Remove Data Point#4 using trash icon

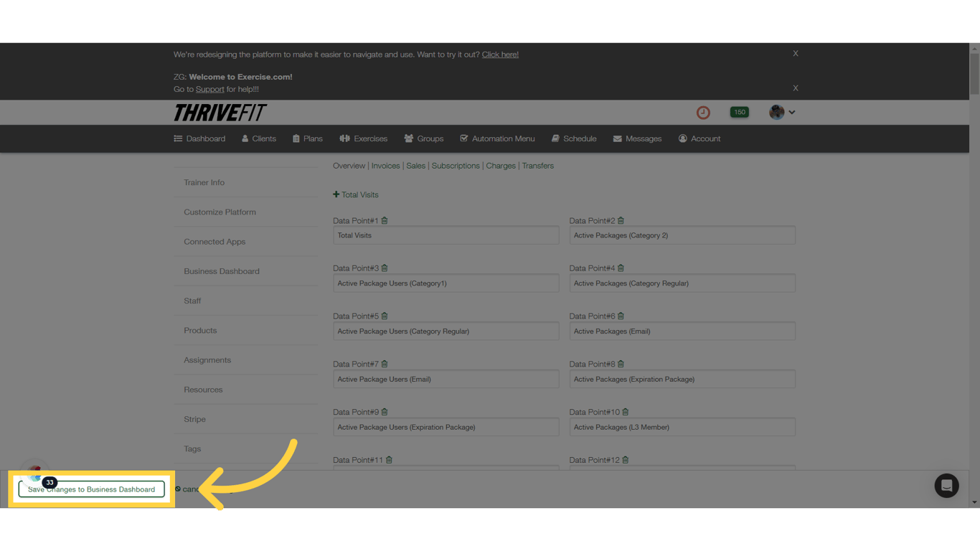pos(621,268)
